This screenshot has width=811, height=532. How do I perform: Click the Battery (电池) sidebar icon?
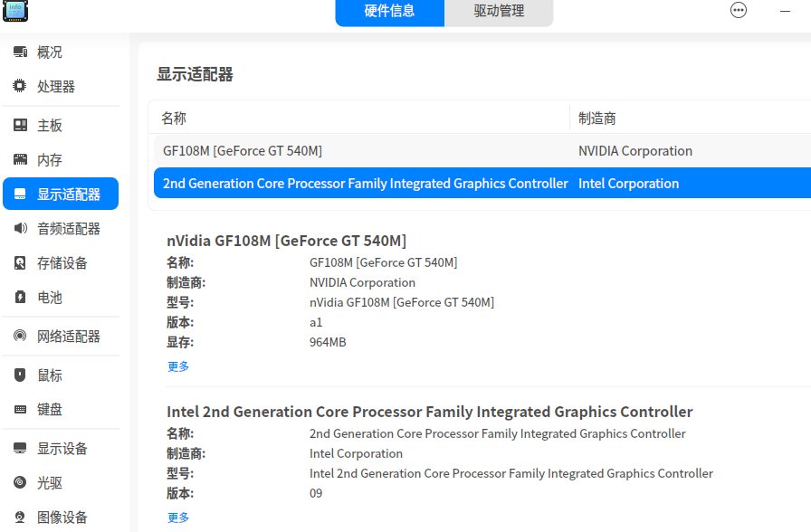click(20, 298)
